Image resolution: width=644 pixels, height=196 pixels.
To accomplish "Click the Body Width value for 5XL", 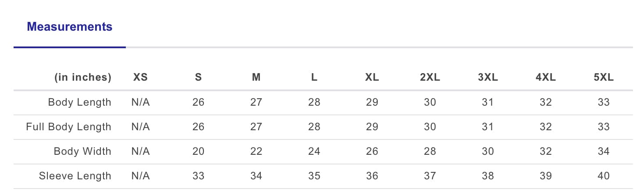I will 603,151.
